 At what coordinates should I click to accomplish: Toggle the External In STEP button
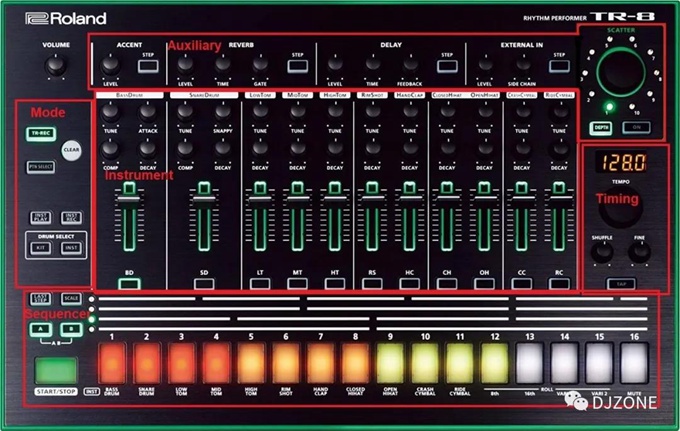click(x=559, y=66)
